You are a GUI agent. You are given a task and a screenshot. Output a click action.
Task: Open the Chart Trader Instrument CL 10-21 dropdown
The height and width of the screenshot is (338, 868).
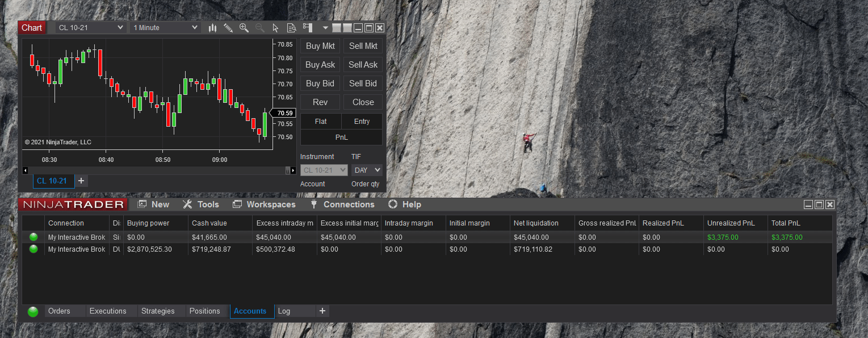tap(324, 170)
